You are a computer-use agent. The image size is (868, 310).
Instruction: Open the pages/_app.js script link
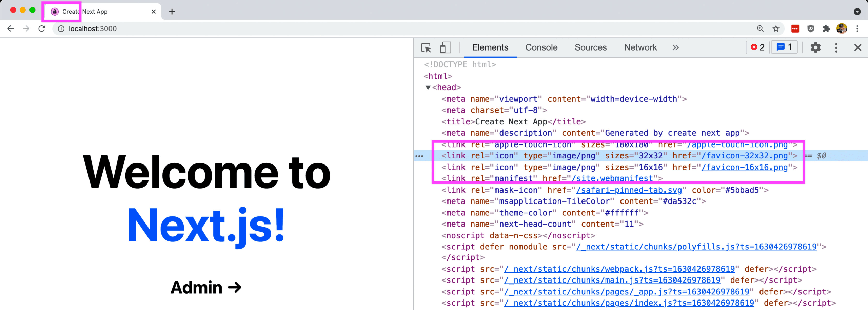pyautogui.click(x=627, y=292)
